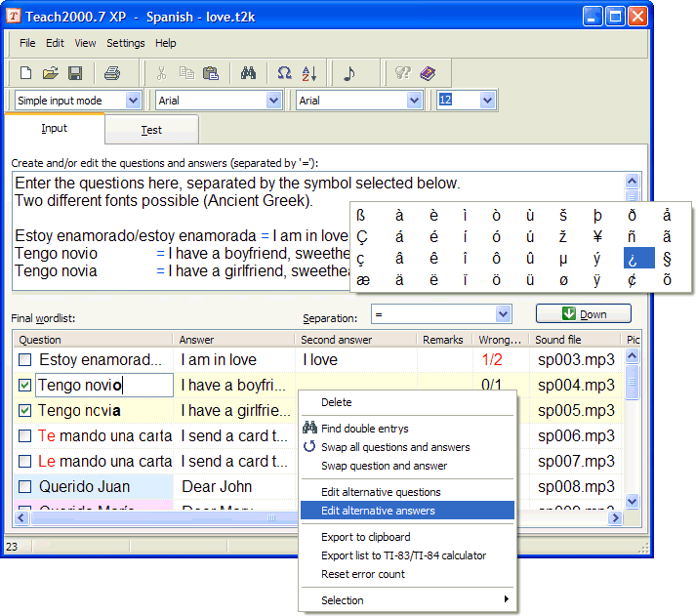Choose Swap question and answer

(407, 466)
